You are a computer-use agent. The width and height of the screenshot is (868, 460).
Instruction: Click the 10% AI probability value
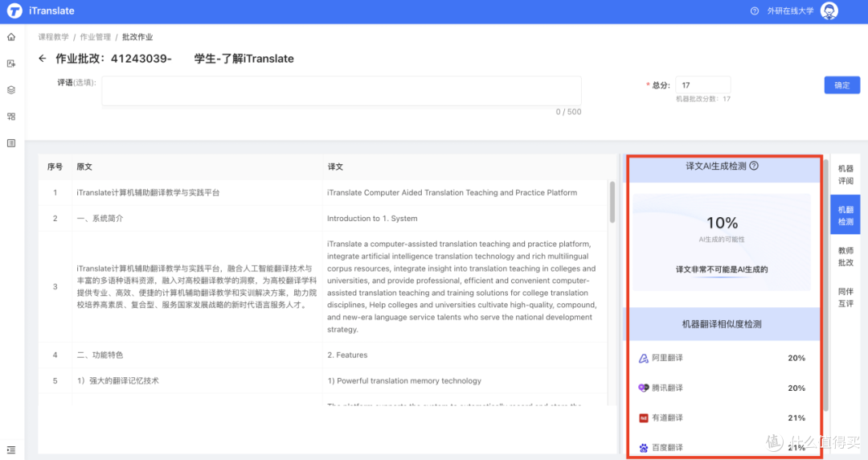coord(722,223)
